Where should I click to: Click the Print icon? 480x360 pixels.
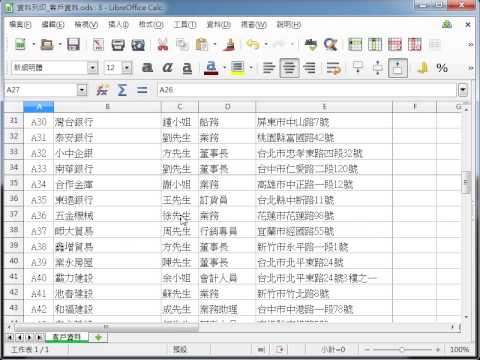(x=118, y=45)
